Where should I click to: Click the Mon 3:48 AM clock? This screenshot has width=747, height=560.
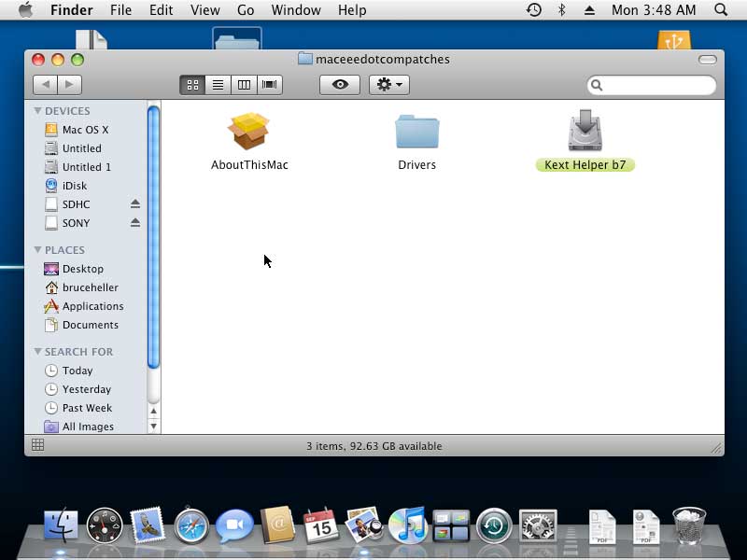point(654,10)
